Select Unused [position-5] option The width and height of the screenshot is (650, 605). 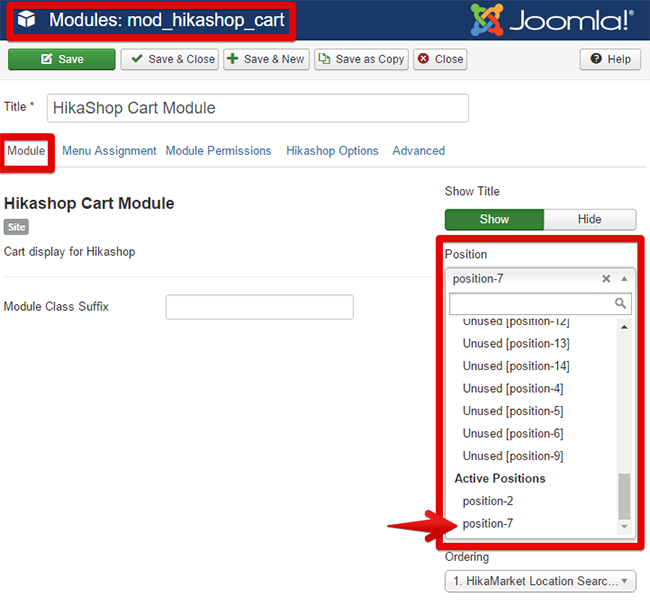(513, 411)
